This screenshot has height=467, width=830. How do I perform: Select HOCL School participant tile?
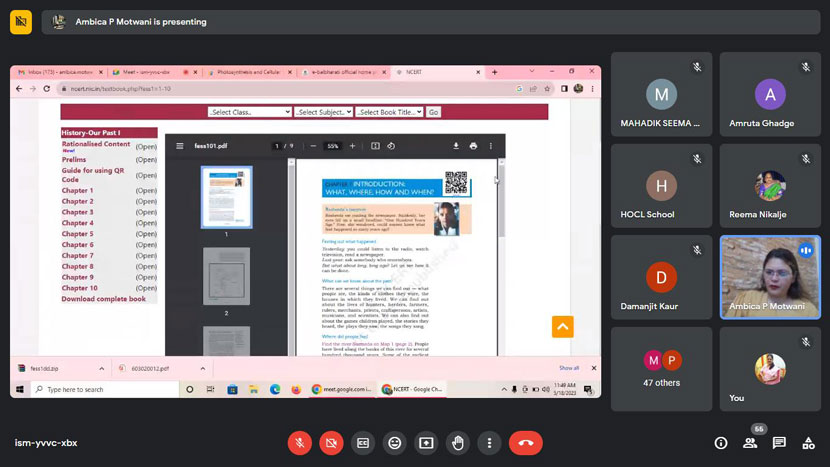pos(662,186)
